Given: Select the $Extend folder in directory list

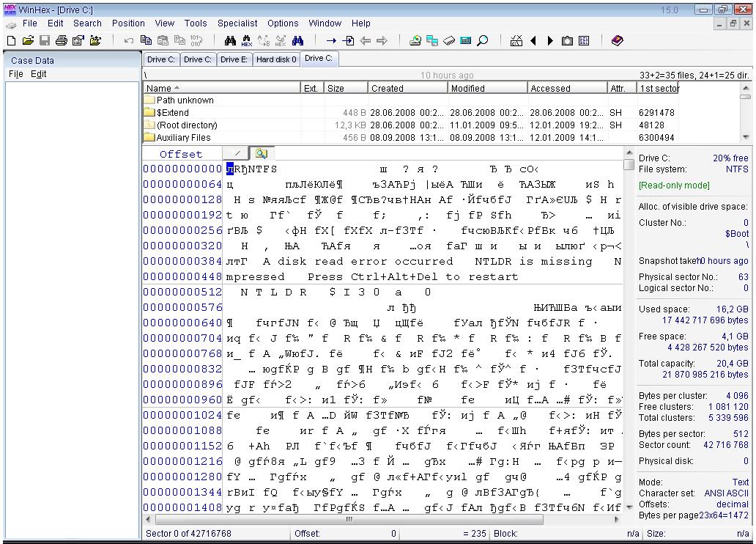Looking at the screenshot, I should coord(172,113).
